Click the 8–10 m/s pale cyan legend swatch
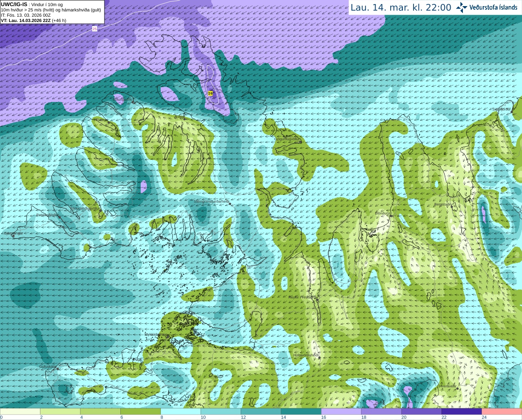 point(181,411)
